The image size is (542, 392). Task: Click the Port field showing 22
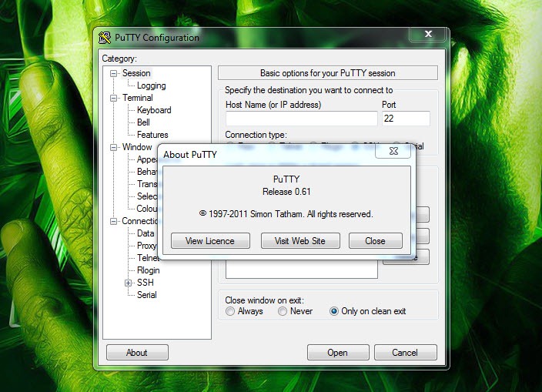point(406,119)
